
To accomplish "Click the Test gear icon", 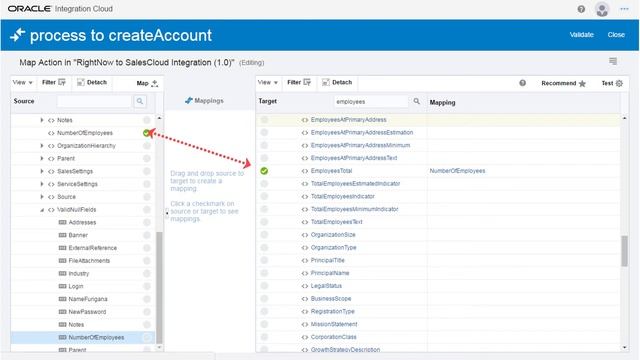I will tap(619, 83).
